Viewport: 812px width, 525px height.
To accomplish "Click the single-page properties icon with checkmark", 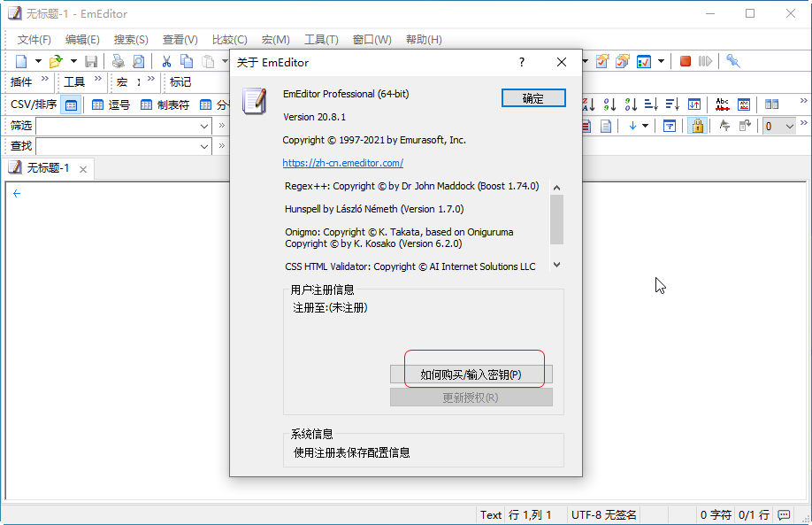I will click(601, 61).
